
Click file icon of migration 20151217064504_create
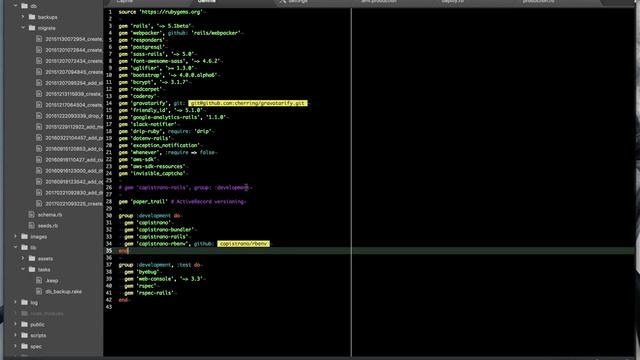coord(39,105)
